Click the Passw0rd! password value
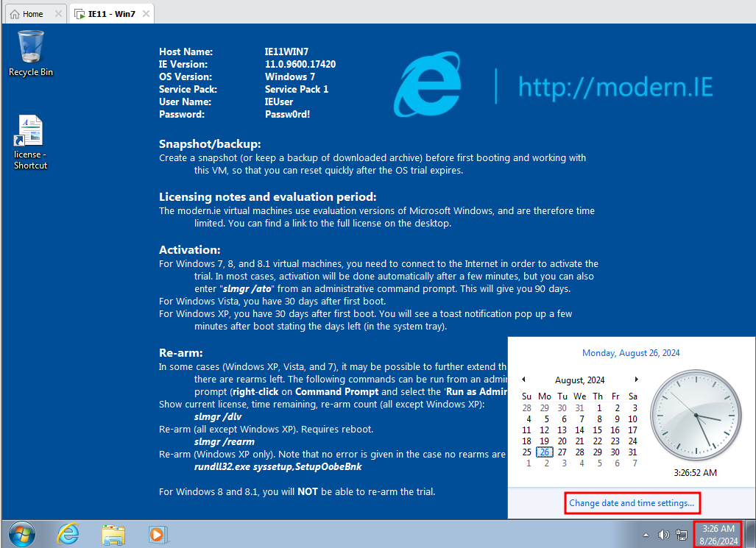Viewport: 756px width, 548px height. 287,114
